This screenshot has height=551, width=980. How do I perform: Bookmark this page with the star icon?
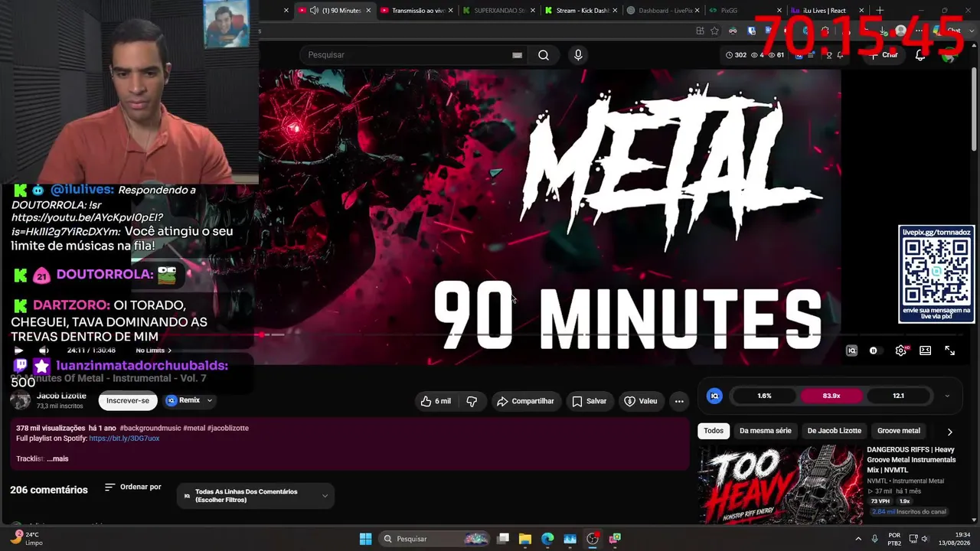pyautogui.click(x=714, y=31)
